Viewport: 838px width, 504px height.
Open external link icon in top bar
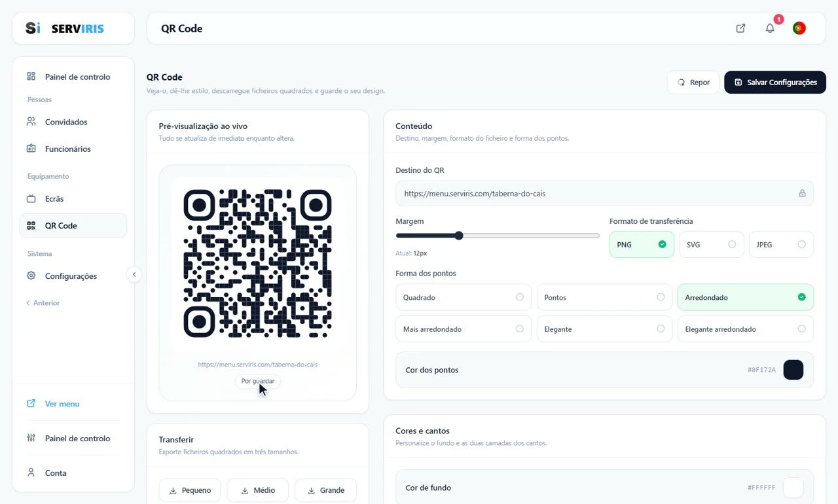pyautogui.click(x=740, y=28)
